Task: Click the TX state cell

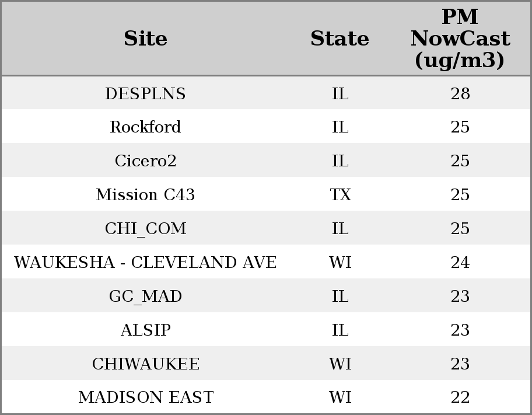Action: [x=340, y=195]
